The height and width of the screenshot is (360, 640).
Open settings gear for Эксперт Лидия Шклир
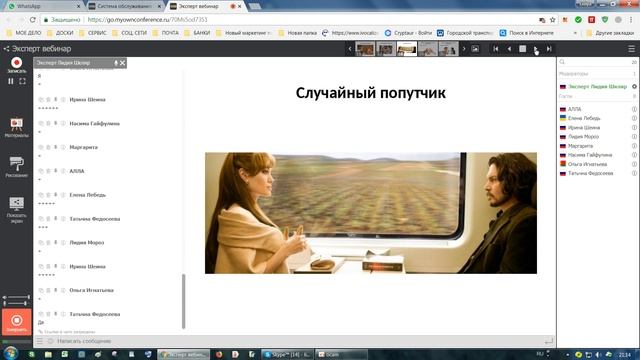634,87
